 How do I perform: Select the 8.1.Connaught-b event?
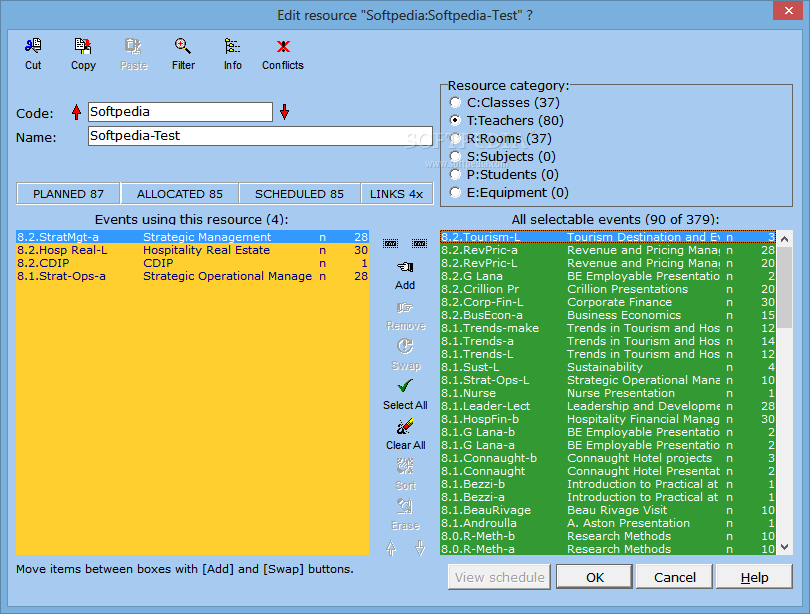(x=608, y=458)
